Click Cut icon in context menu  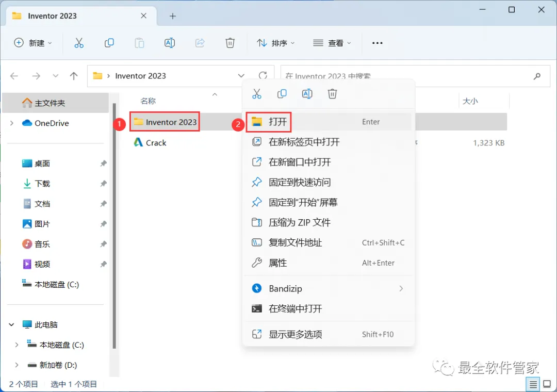point(256,94)
